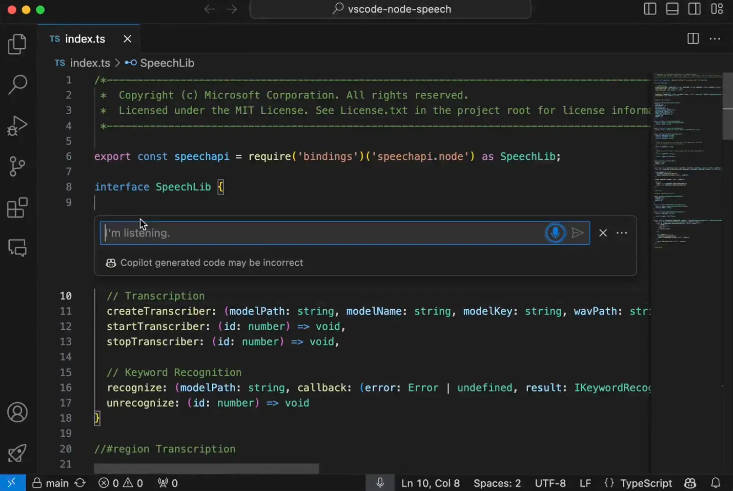This screenshot has height=491, width=733.
Task: Open the Chat view in activity bar
Action: click(17, 248)
